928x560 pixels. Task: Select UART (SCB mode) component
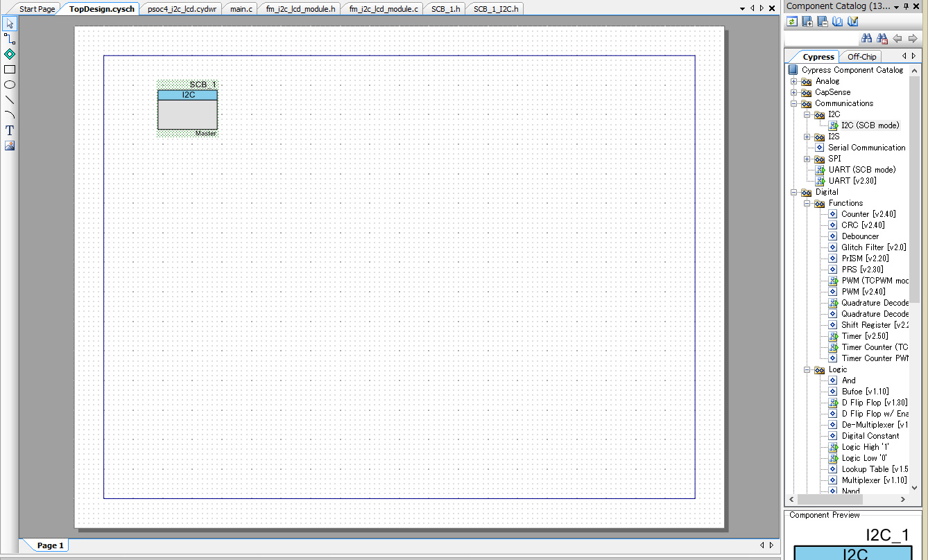862,170
